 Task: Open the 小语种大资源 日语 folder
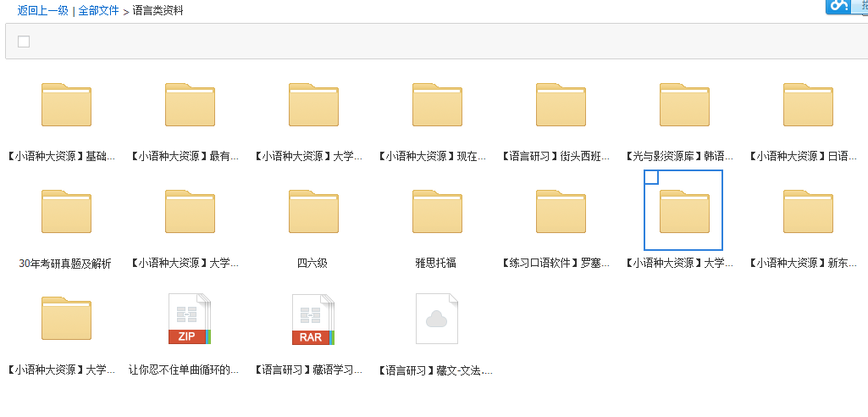[x=808, y=104]
